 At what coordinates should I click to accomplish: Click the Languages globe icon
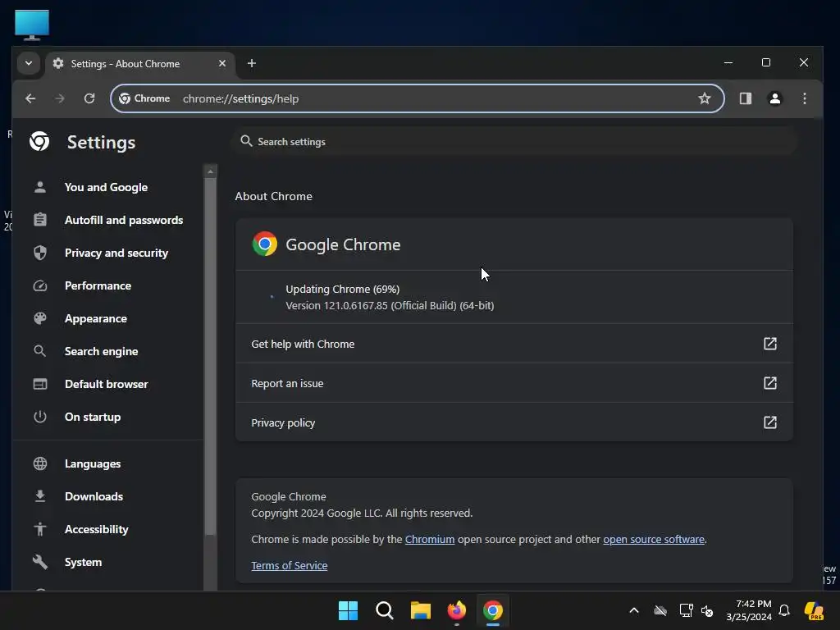coord(40,463)
